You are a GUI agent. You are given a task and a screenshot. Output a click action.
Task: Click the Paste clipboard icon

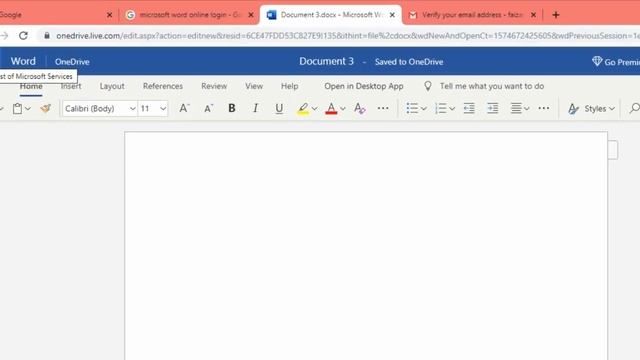tap(17, 109)
